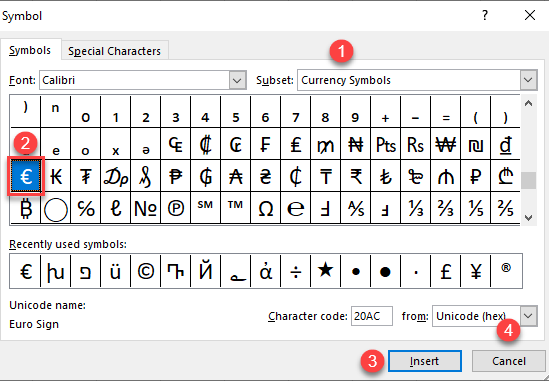This screenshot has width=549, height=381.
Task: Select the Bitcoin symbol ₿
Action: tap(26, 208)
